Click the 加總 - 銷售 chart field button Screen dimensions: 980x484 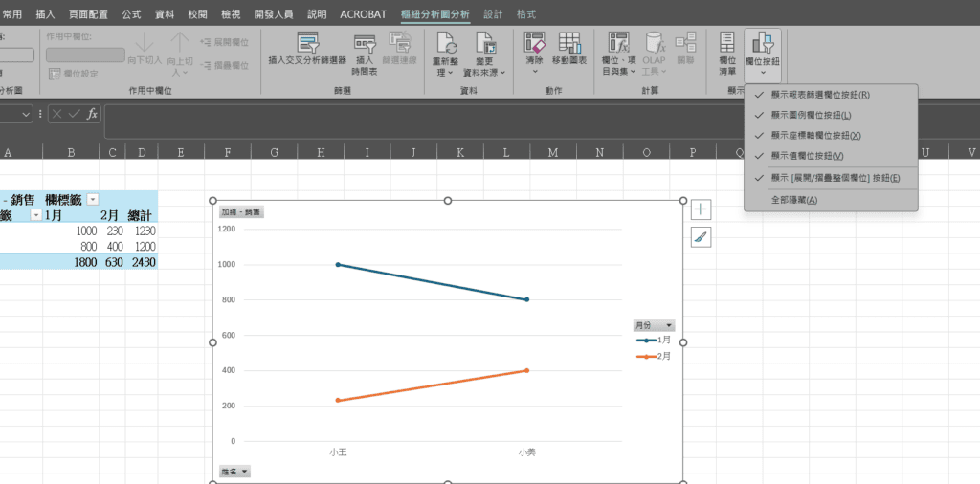point(241,212)
